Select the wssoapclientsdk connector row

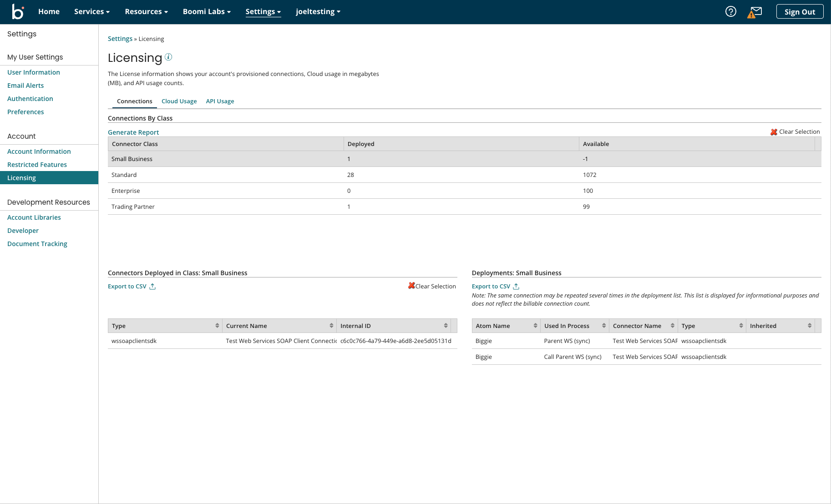[x=283, y=341]
